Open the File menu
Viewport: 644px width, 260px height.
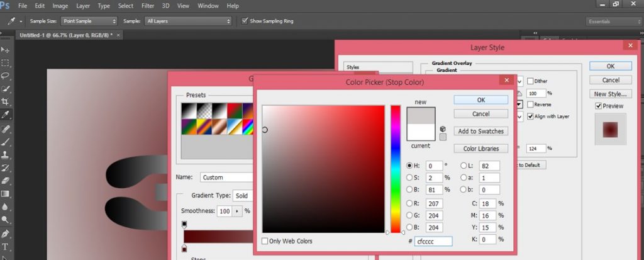23,6
